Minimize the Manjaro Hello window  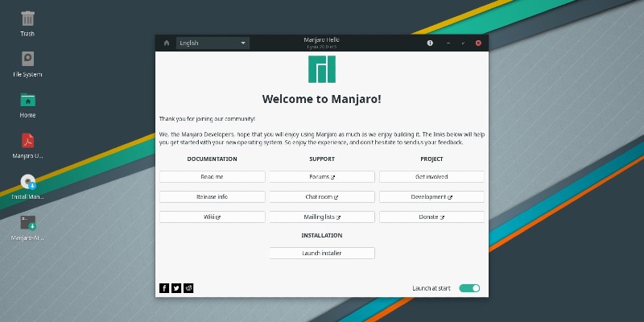(448, 43)
